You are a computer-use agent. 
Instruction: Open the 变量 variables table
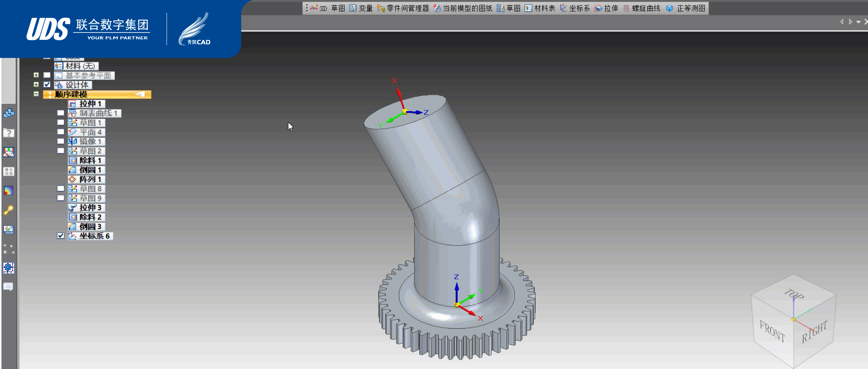coord(361,8)
